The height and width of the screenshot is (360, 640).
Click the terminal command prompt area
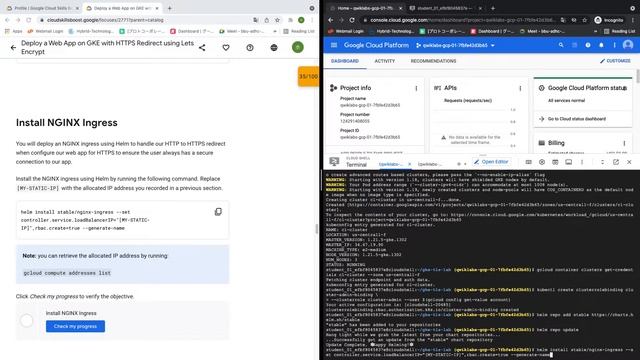pos(480,352)
